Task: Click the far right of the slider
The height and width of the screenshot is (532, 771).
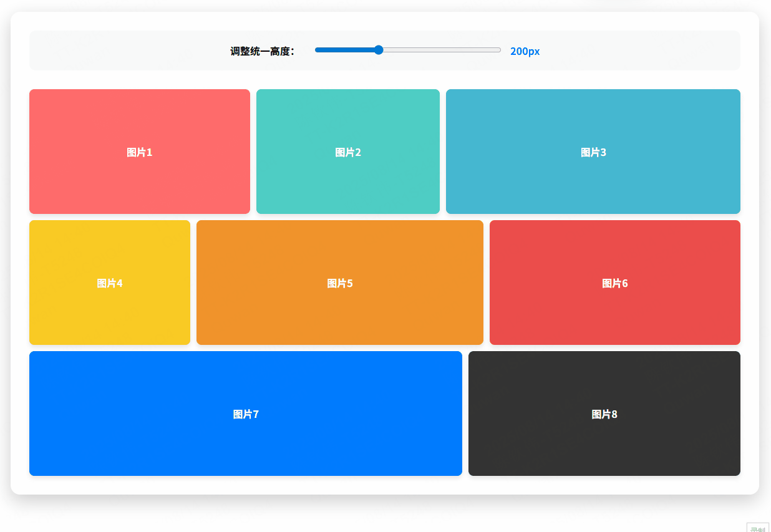Action: [x=498, y=50]
